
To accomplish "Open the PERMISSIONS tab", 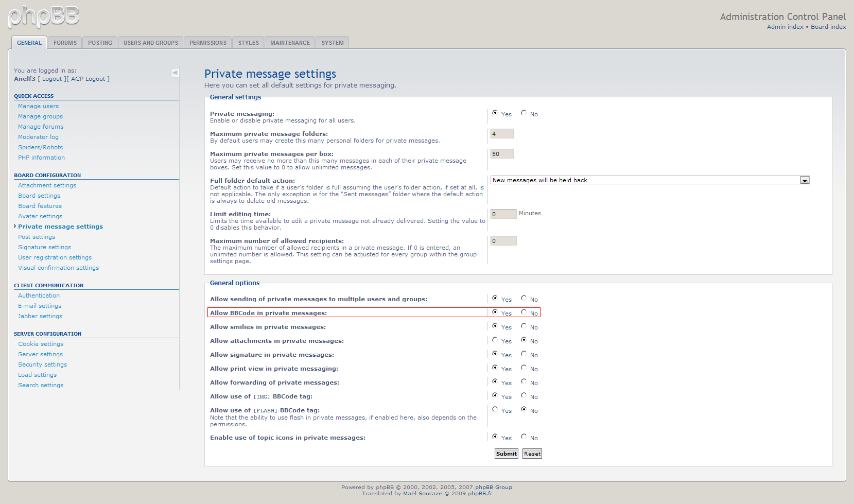I will [208, 43].
